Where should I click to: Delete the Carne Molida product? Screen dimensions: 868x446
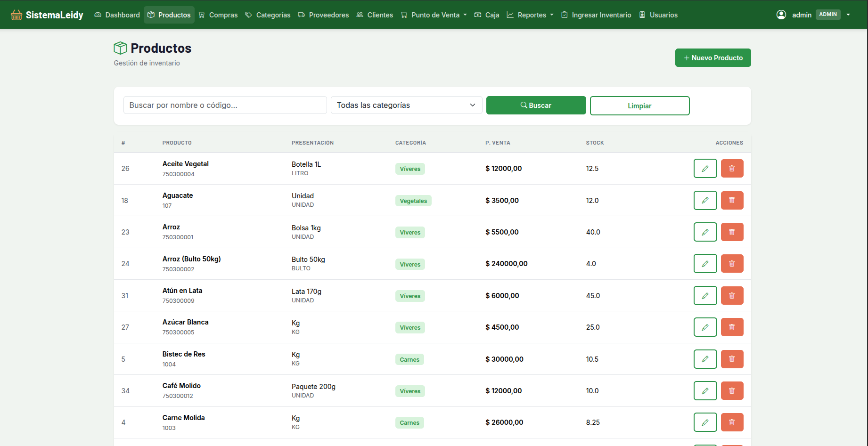(x=732, y=422)
